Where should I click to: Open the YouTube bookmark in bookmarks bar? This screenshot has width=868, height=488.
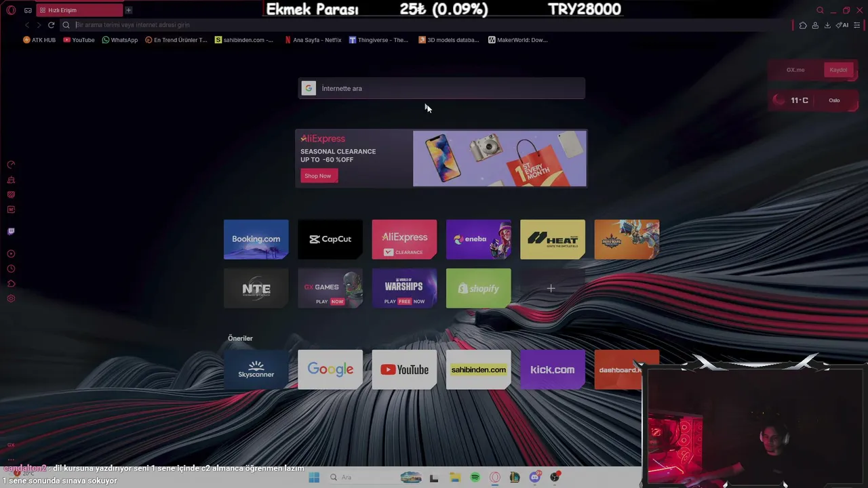pyautogui.click(x=79, y=40)
